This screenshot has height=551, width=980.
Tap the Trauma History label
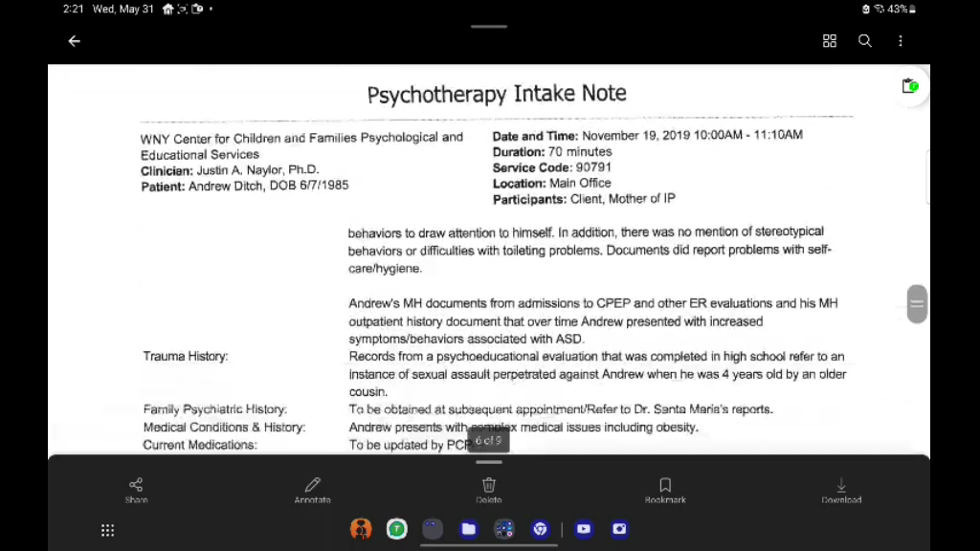186,356
